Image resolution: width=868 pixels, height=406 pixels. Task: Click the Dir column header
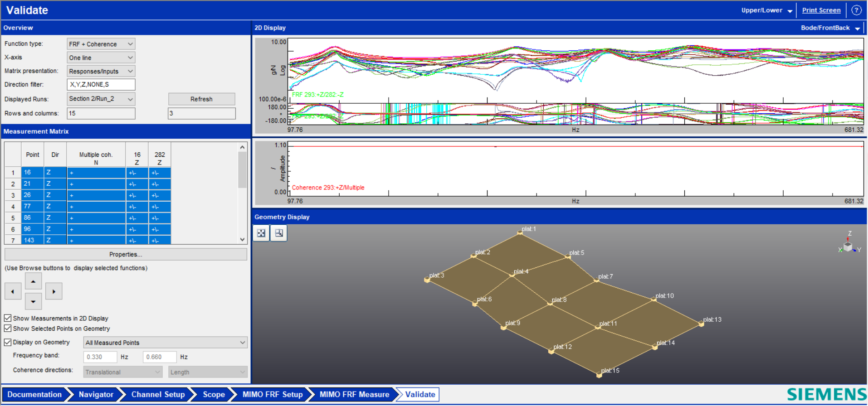coord(55,155)
